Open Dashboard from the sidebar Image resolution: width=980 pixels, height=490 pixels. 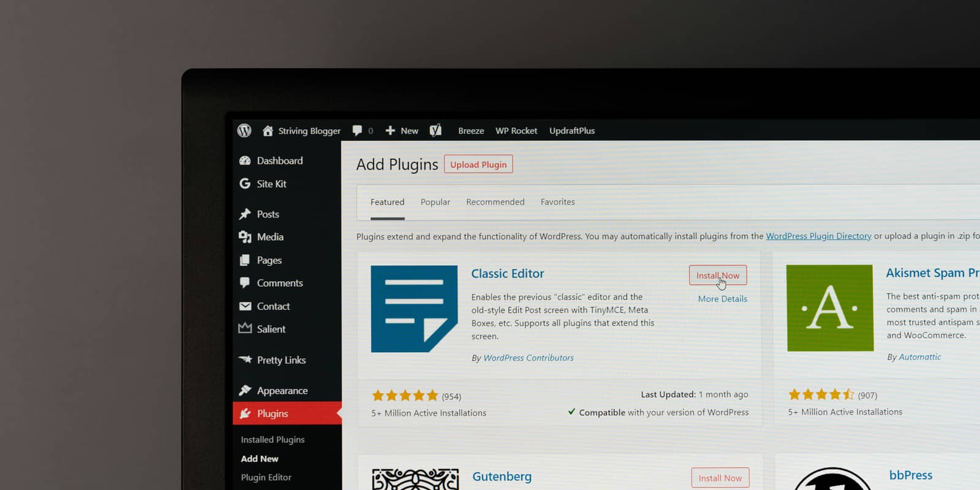pos(279,160)
